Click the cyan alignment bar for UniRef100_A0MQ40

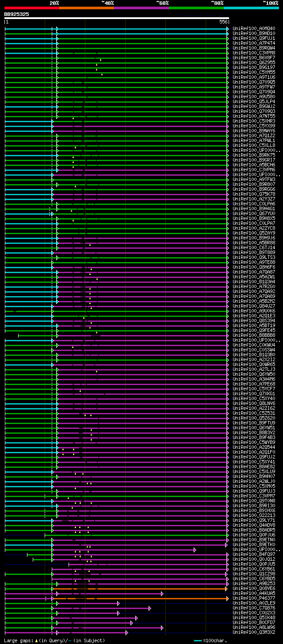[x=117, y=28]
